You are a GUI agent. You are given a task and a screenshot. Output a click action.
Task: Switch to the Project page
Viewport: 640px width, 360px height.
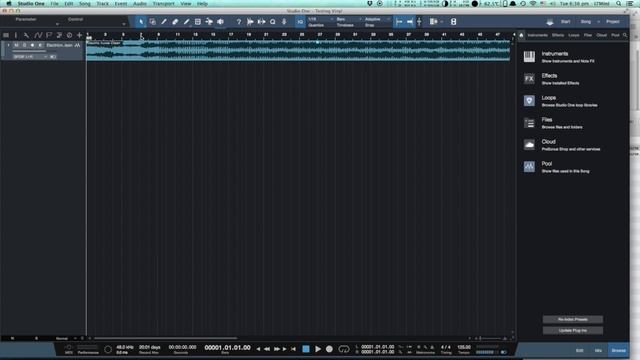613,22
